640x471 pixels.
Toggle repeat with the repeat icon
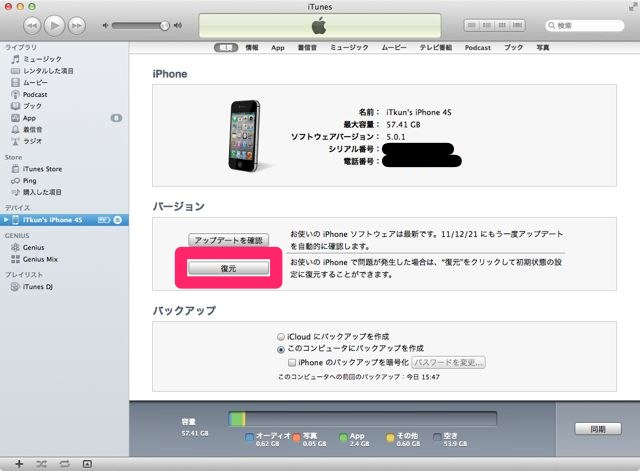[x=64, y=464]
